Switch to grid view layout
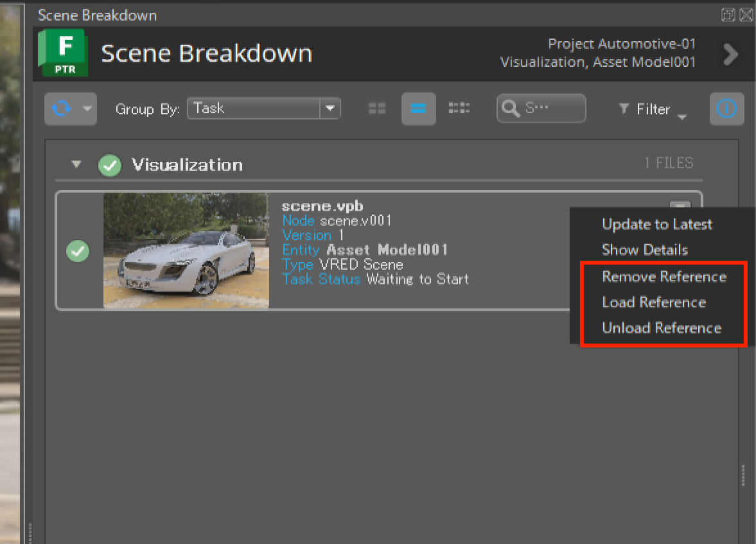 [376, 108]
